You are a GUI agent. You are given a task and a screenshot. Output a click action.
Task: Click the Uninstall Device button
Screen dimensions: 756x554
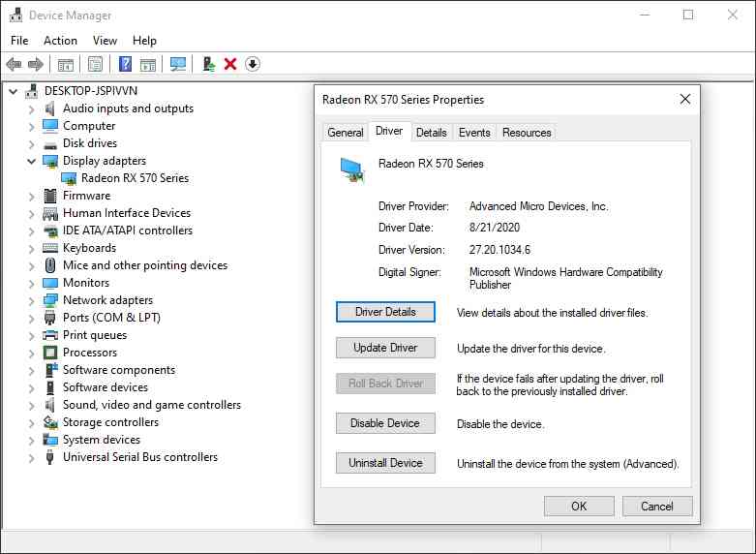point(385,463)
